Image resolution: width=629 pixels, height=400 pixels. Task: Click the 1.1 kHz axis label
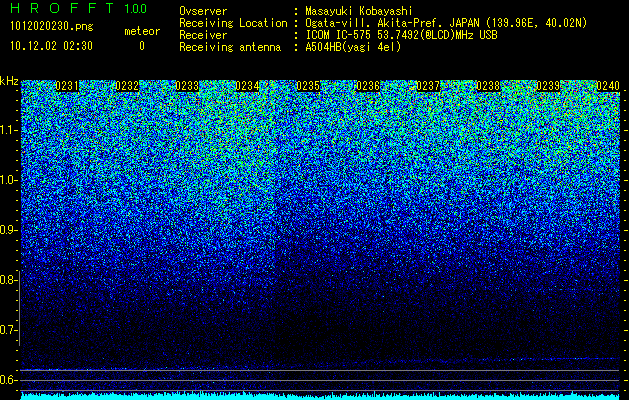point(8,130)
